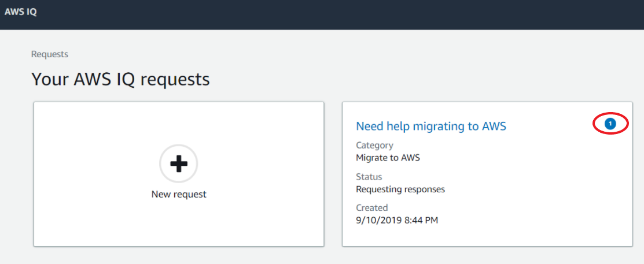This screenshot has width=644, height=264.
Task: Click the 'Category' field label
Action: (374, 146)
